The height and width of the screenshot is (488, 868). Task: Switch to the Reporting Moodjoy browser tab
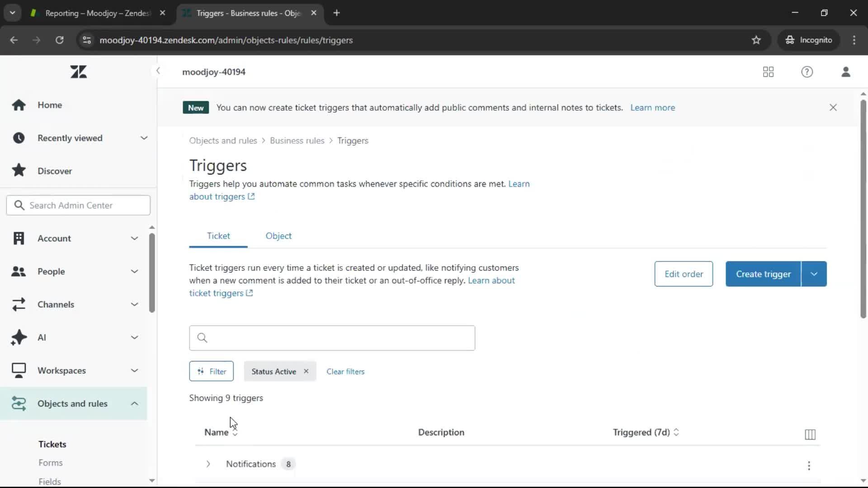(98, 13)
